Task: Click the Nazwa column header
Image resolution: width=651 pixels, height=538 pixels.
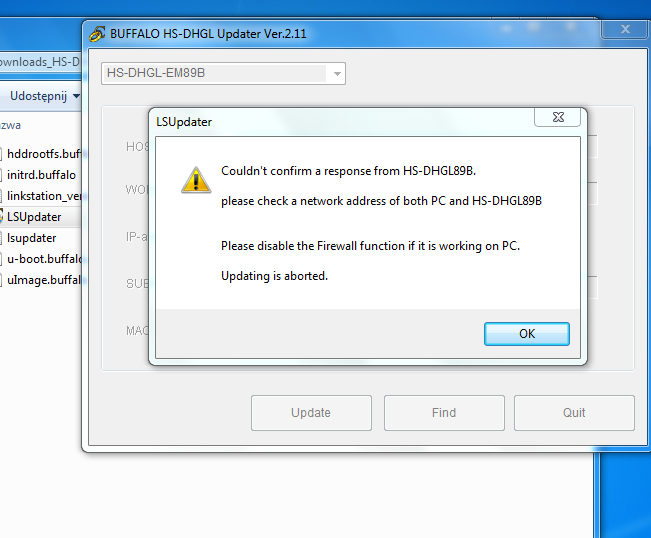Action: 10,125
